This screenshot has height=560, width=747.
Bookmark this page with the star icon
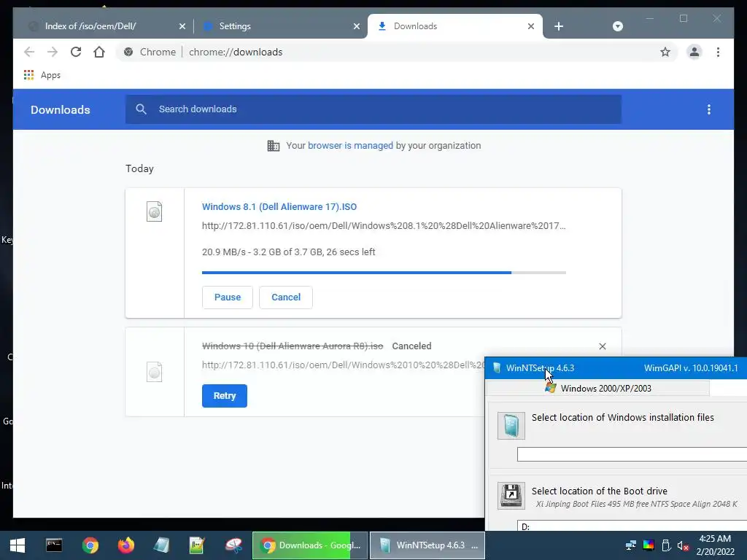pos(665,52)
